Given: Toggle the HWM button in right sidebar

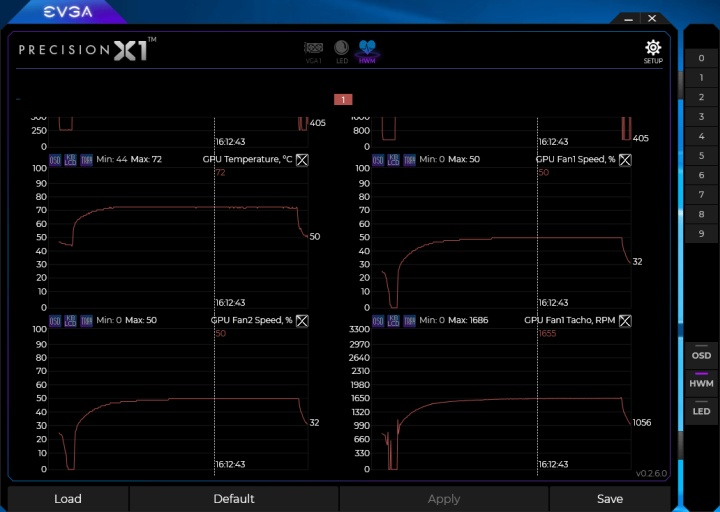Looking at the screenshot, I should [x=701, y=381].
